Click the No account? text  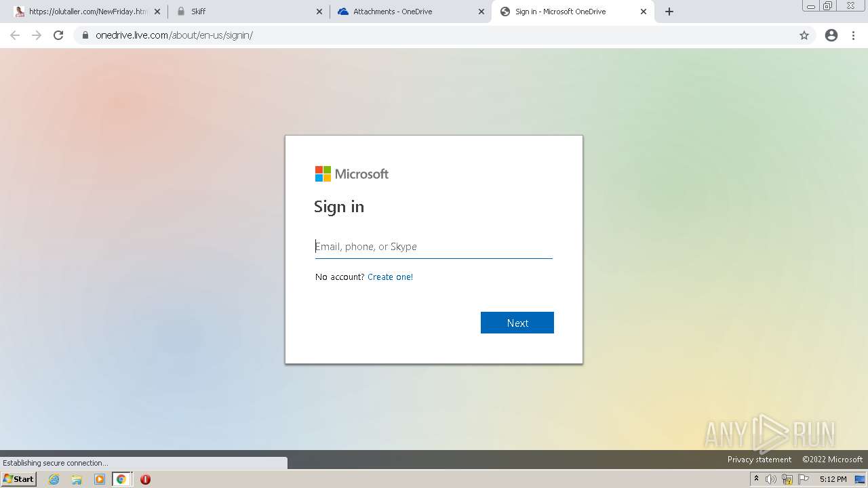[x=340, y=277]
